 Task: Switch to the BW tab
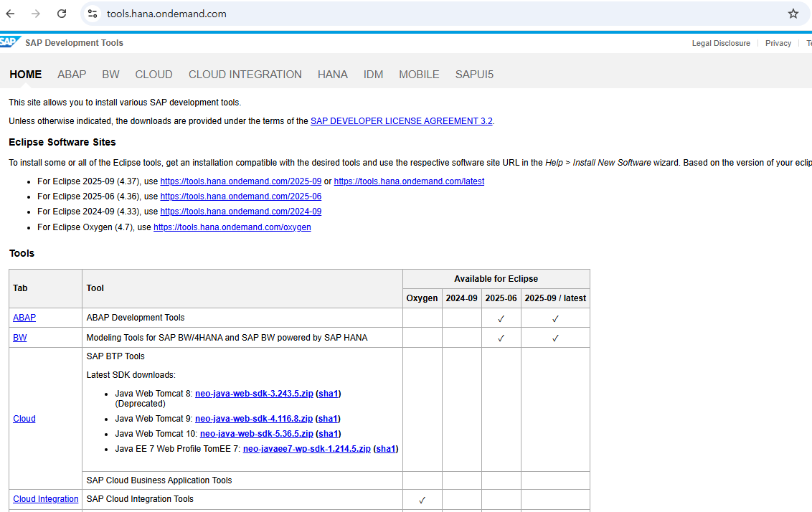click(110, 75)
